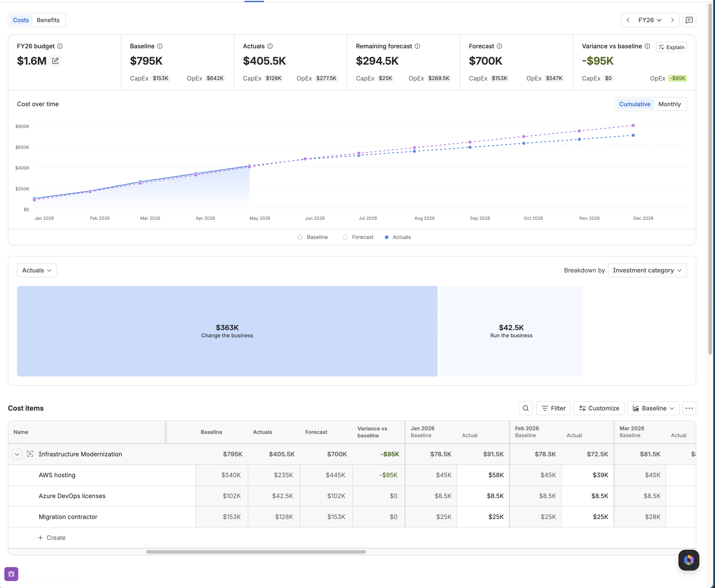This screenshot has height=588, width=715.
Task: Click the Infrastructure Modernization project name
Action: point(80,454)
